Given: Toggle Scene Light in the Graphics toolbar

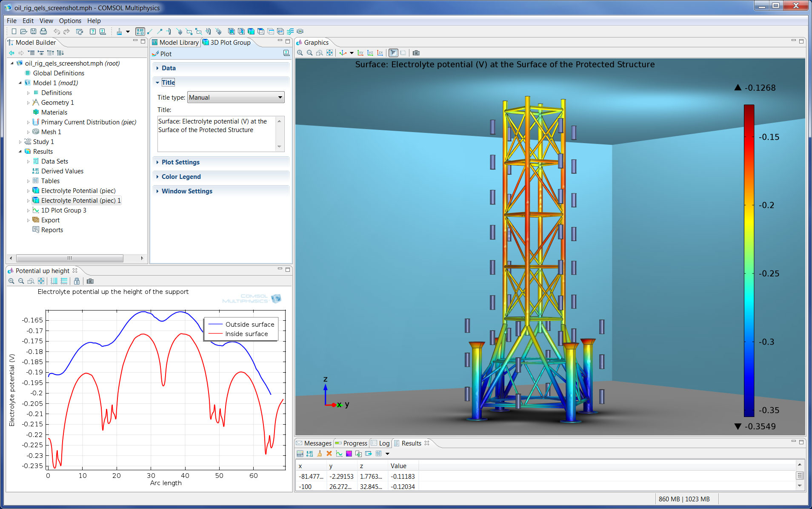Looking at the screenshot, I should (x=394, y=53).
